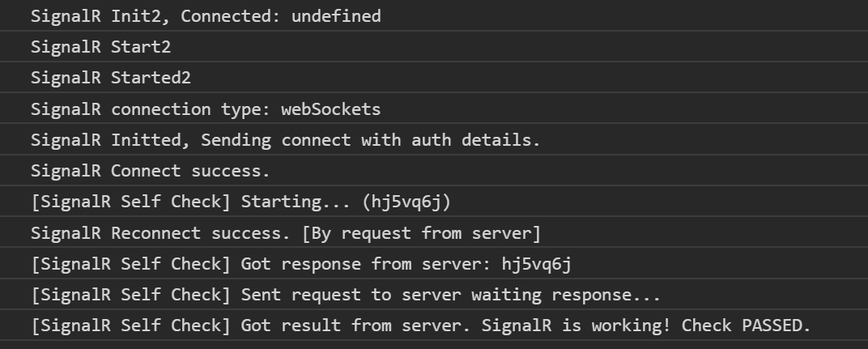Click the 'SignalR Initted, Sending connect' log row

(285, 140)
